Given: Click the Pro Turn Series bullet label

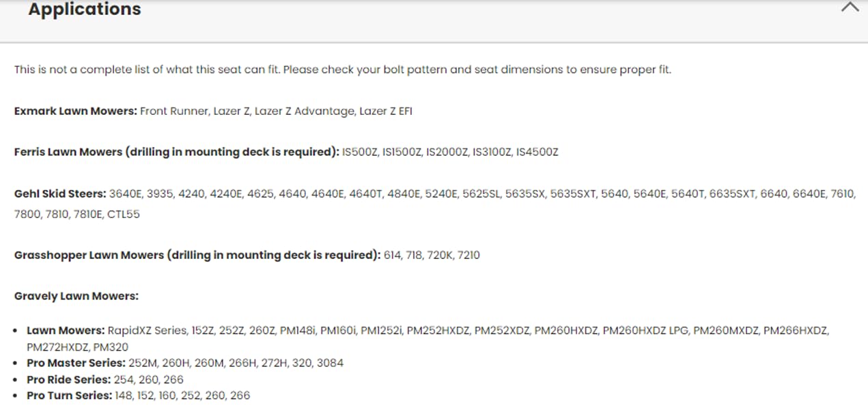Looking at the screenshot, I should pyautogui.click(x=70, y=395).
